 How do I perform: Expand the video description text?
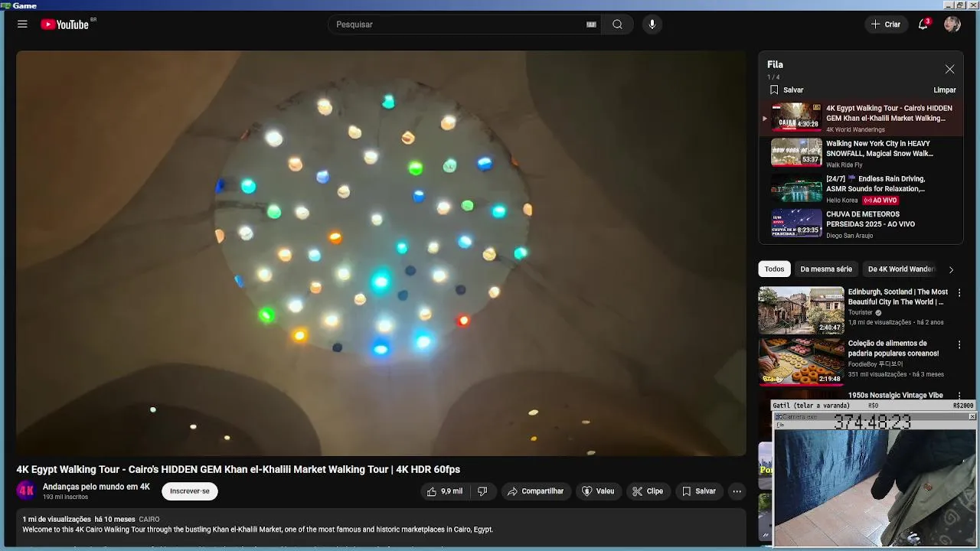click(381, 529)
